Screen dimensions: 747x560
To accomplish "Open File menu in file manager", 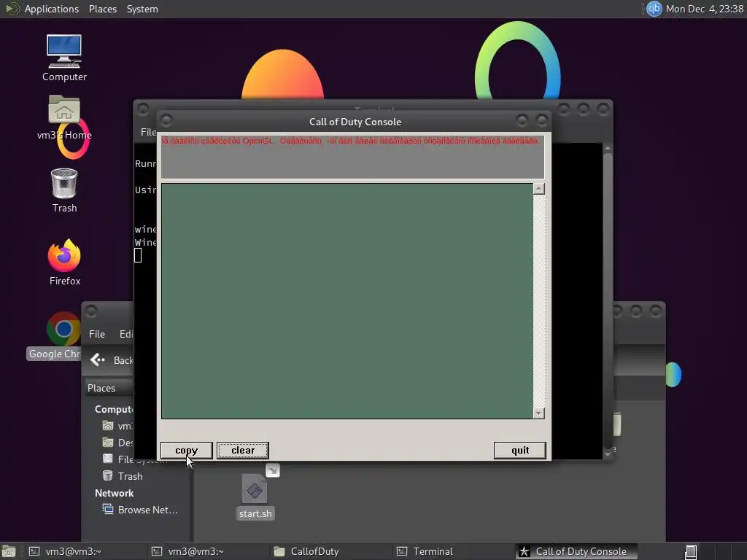I will click(97, 334).
